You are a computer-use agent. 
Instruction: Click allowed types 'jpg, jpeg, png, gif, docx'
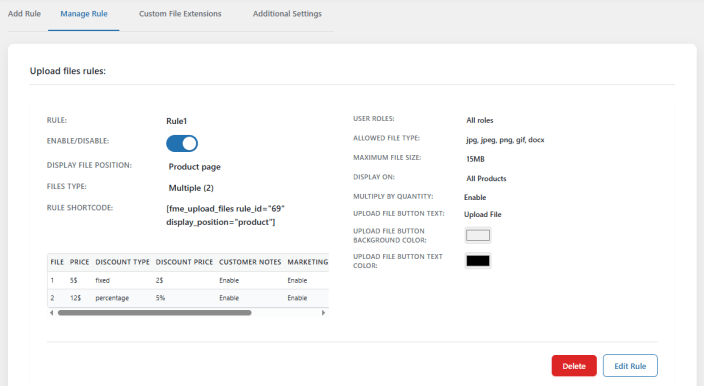[x=505, y=140]
